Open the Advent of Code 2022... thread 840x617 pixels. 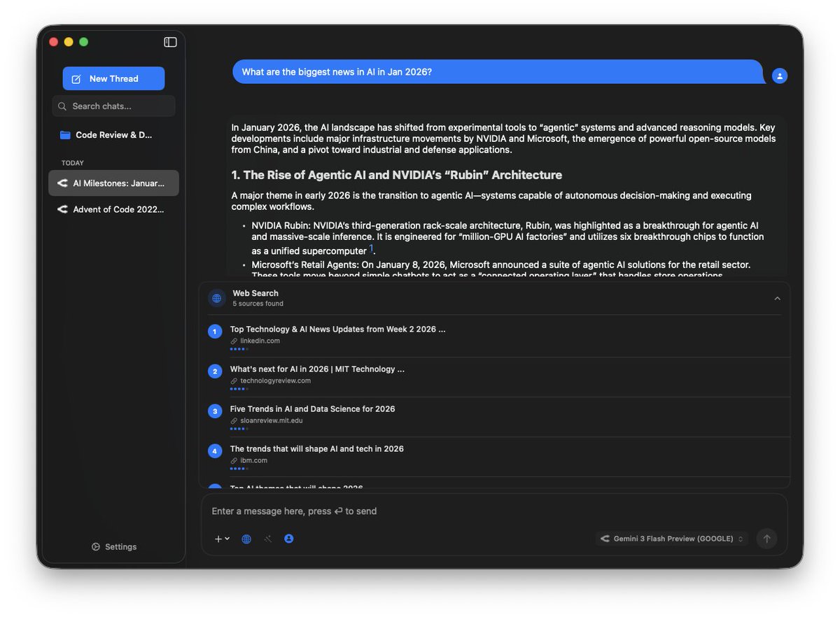point(113,209)
